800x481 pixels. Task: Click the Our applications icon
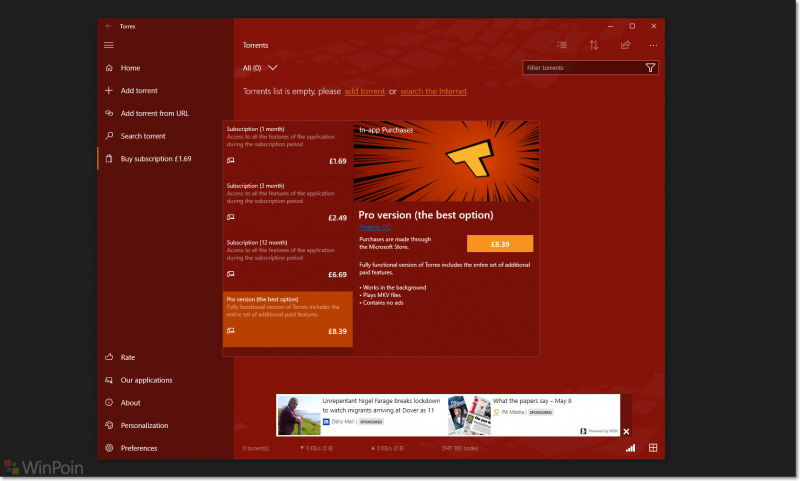point(109,380)
